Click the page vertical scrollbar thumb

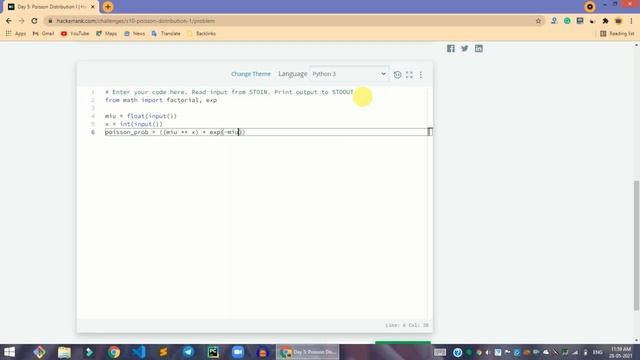[636, 245]
